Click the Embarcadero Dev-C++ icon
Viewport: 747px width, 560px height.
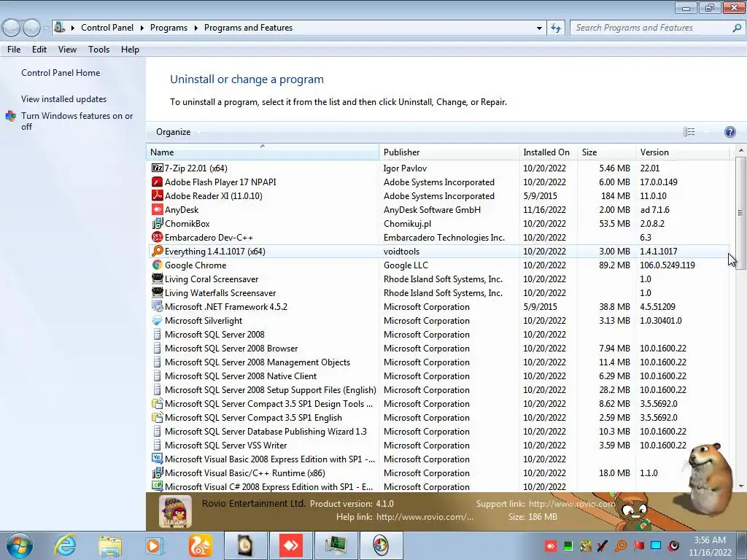158,237
